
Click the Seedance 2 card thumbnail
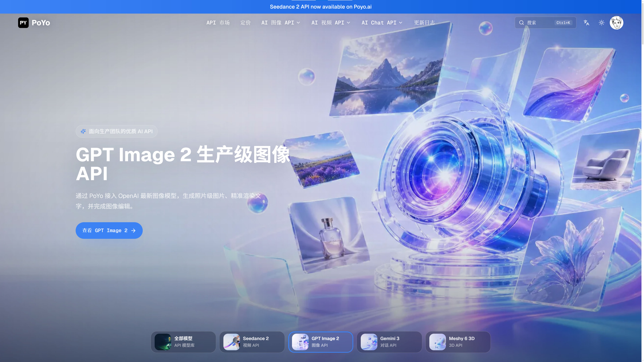click(x=231, y=342)
